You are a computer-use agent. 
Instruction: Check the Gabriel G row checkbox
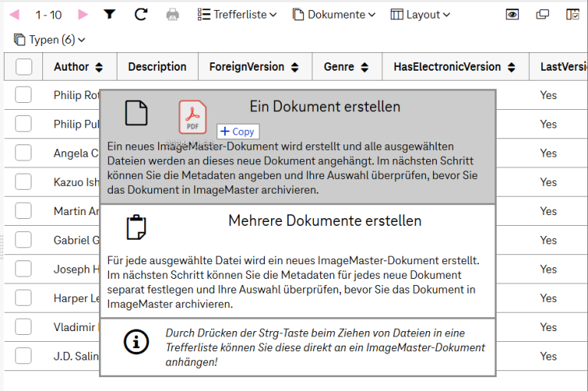(x=23, y=240)
